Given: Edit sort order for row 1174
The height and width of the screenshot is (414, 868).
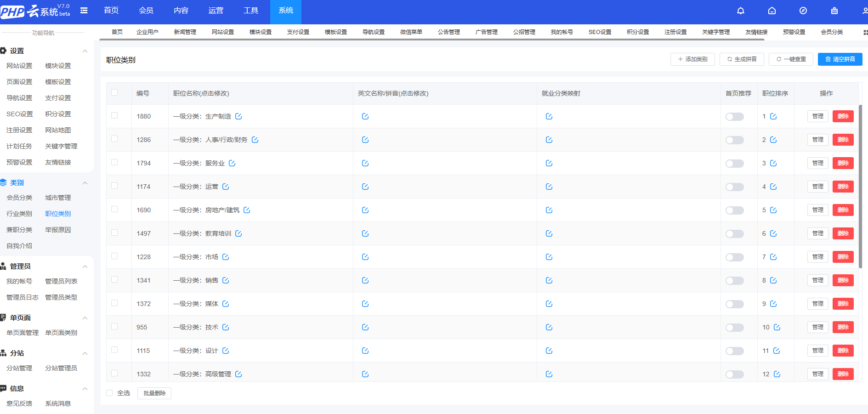Looking at the screenshot, I should (x=773, y=187).
